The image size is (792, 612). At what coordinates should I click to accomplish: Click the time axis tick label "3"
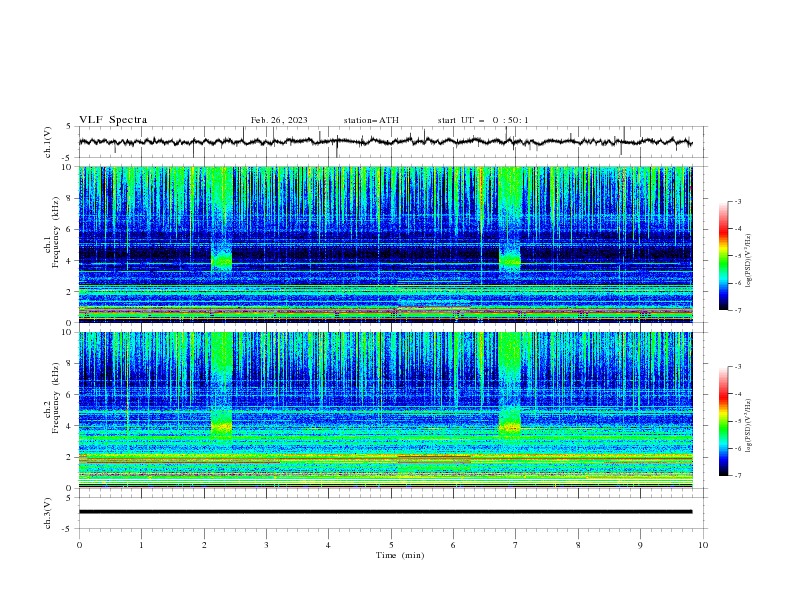point(266,545)
